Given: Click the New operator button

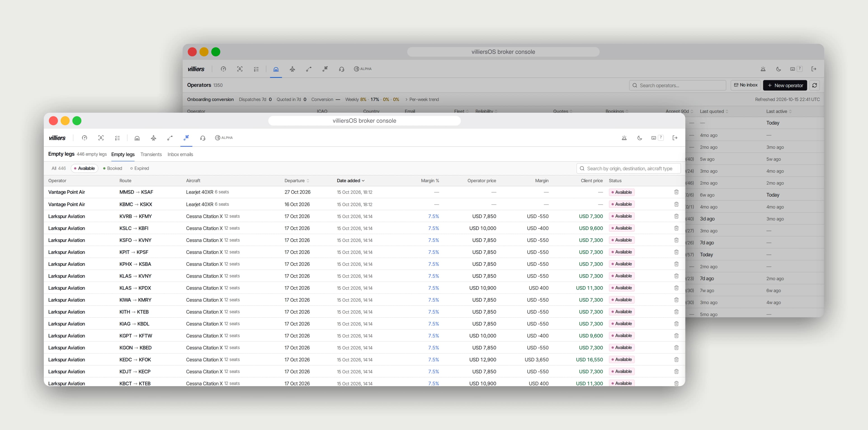Looking at the screenshot, I should [785, 85].
